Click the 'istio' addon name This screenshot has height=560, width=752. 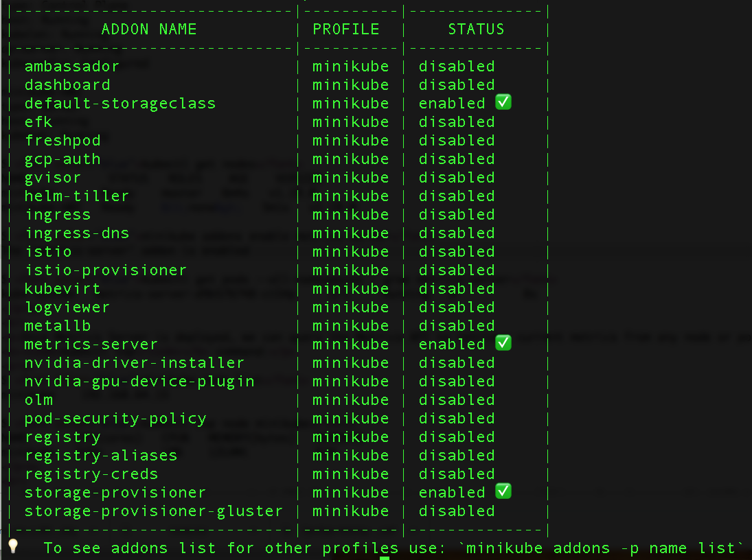[48, 252]
